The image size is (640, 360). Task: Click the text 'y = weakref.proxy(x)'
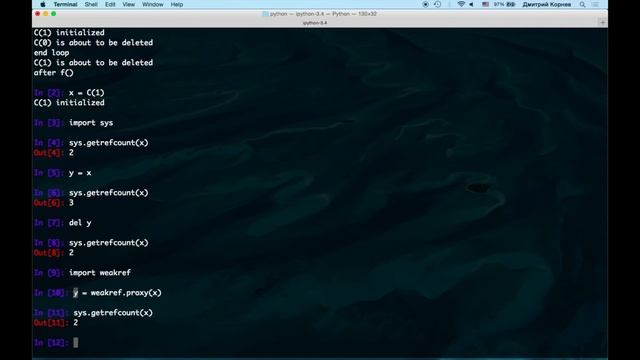[118, 293]
